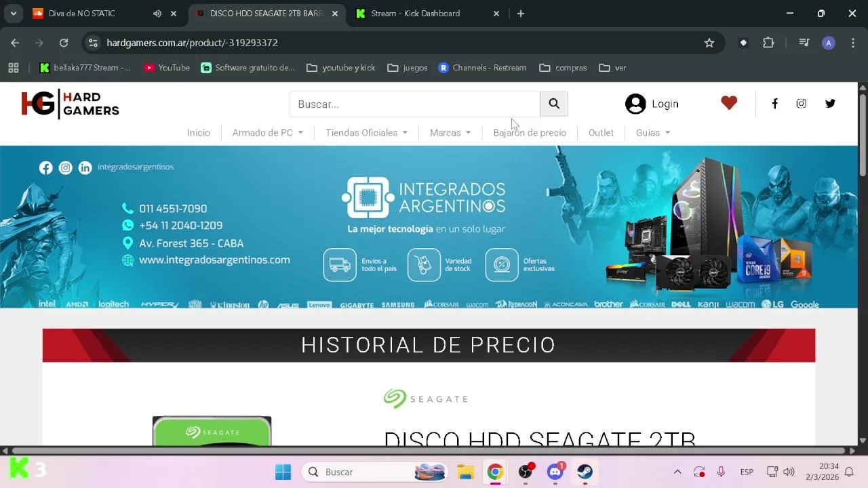Click Seagate product image thumbnail

pyautogui.click(x=212, y=431)
